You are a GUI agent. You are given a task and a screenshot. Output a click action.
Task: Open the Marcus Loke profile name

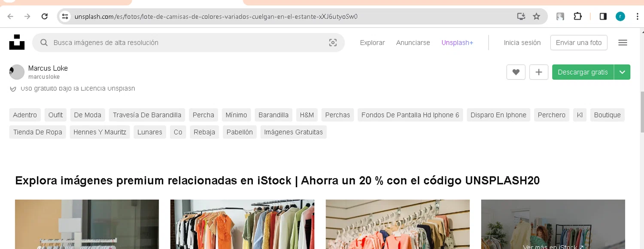(48, 68)
